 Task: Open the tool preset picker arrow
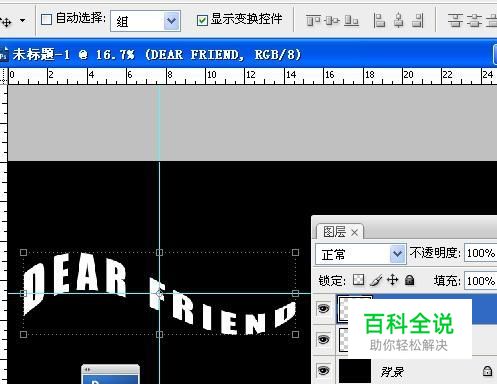point(22,20)
